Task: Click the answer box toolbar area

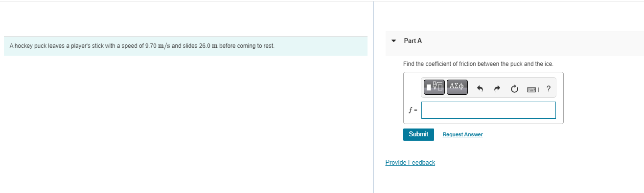Action: 488,88
